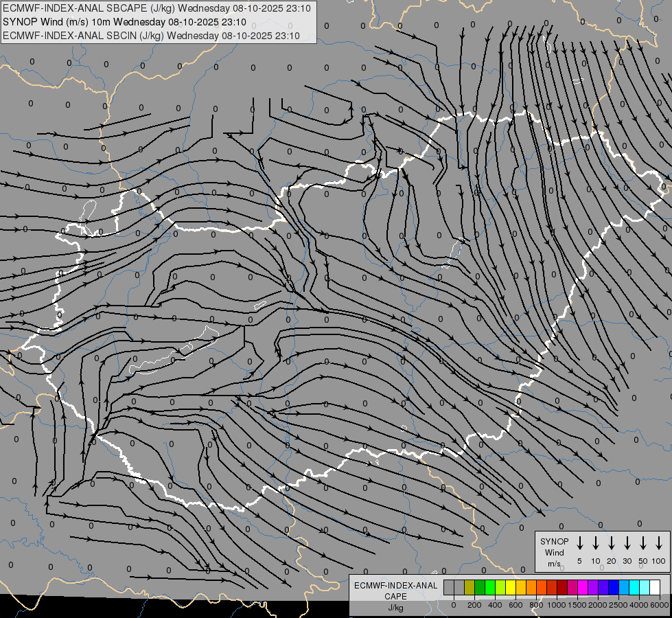This screenshot has height=618, width=672.
Task: Click the 4000 tick label in CAPE legend
Action: [x=639, y=605]
